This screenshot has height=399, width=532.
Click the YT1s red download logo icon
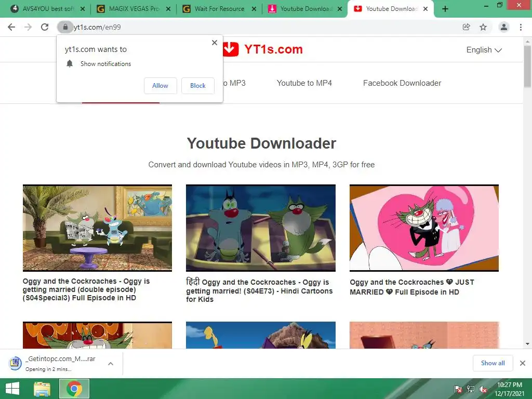[230, 49]
